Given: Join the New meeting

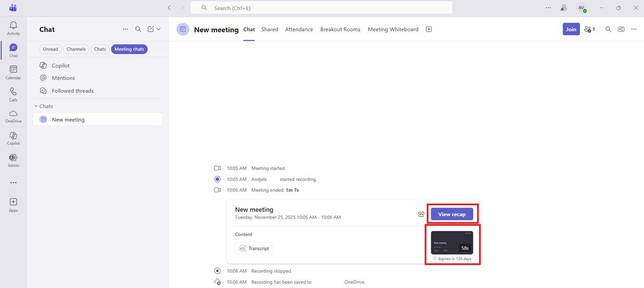Looking at the screenshot, I should pos(571,29).
